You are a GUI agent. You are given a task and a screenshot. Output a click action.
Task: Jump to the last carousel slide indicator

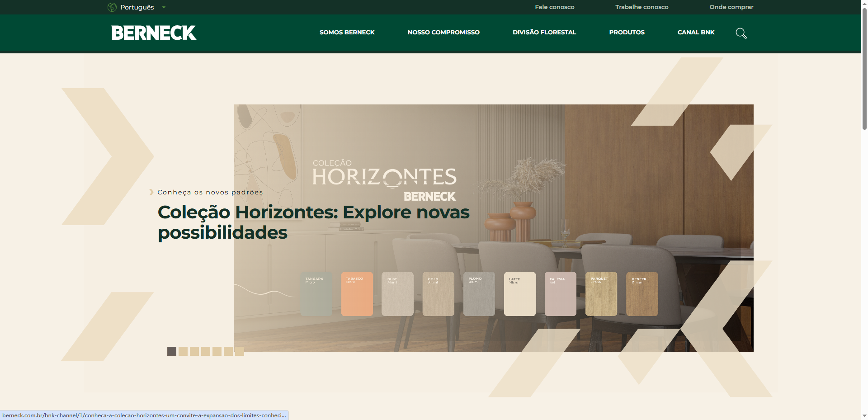click(240, 351)
